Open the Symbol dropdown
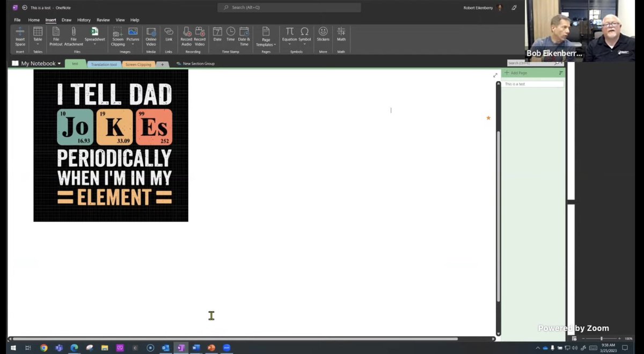The image size is (644, 354). click(x=304, y=35)
